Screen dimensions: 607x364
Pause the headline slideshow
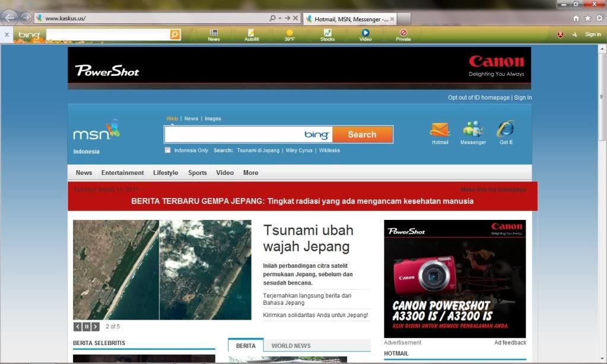[86, 327]
